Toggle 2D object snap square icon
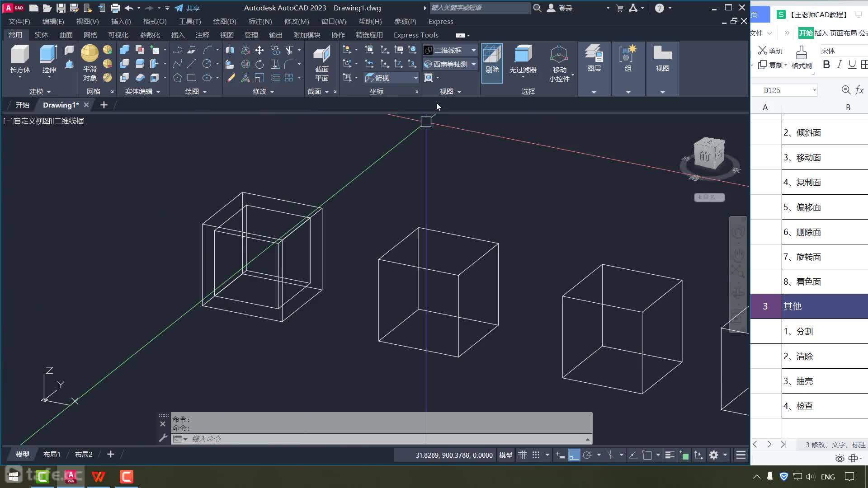Screen dimensions: 868x488 pyautogui.click(x=647, y=455)
